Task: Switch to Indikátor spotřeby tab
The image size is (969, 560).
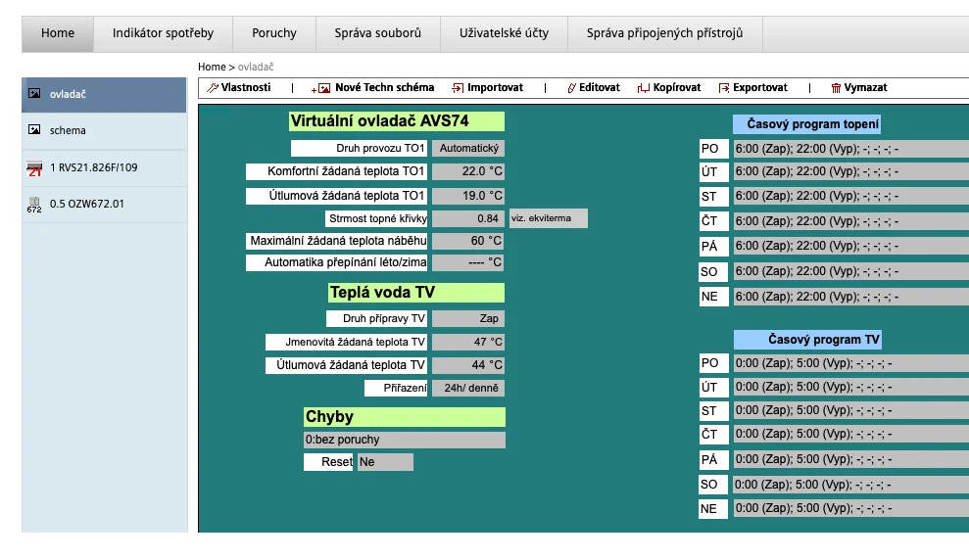Action: [x=164, y=33]
